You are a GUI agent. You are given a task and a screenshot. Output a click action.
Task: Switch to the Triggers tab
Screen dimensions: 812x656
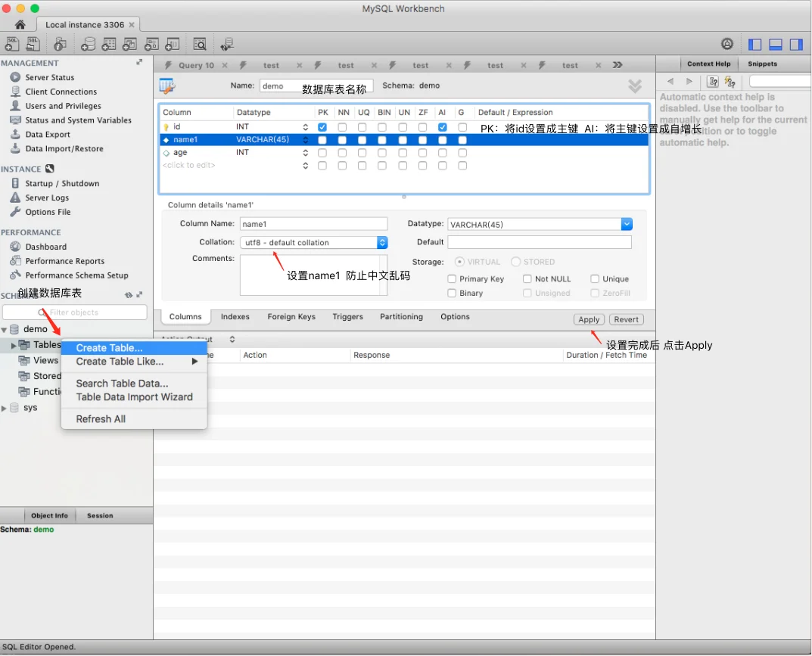click(347, 317)
